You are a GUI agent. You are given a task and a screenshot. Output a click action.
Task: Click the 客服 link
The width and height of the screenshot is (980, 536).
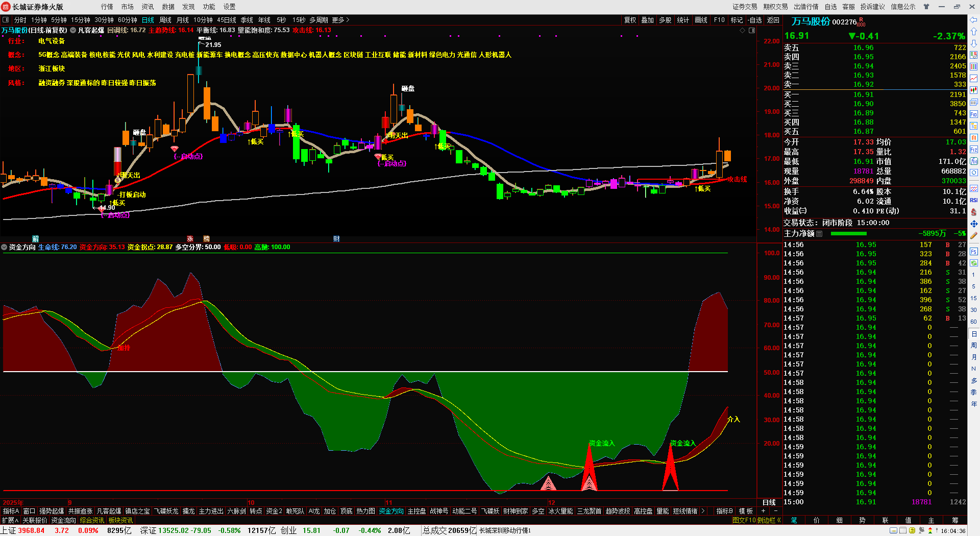click(x=849, y=7)
